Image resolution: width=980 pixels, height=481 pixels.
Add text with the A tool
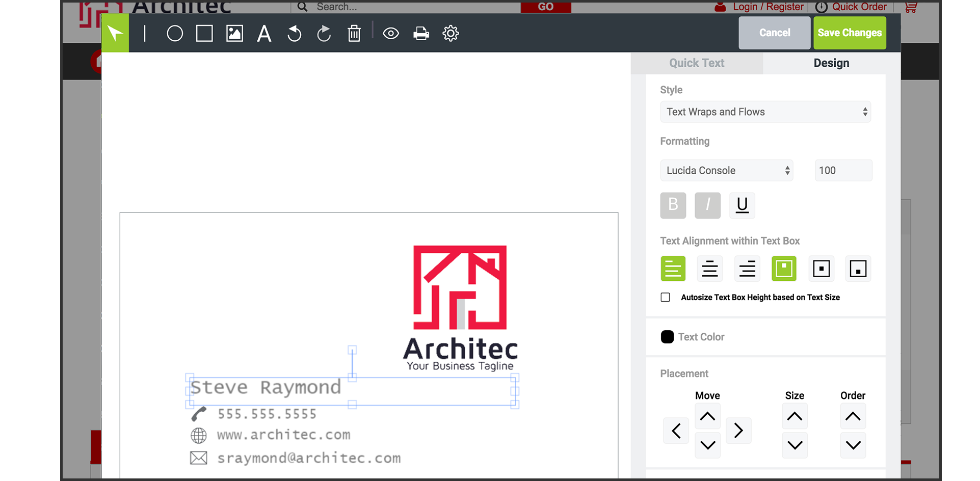(264, 34)
